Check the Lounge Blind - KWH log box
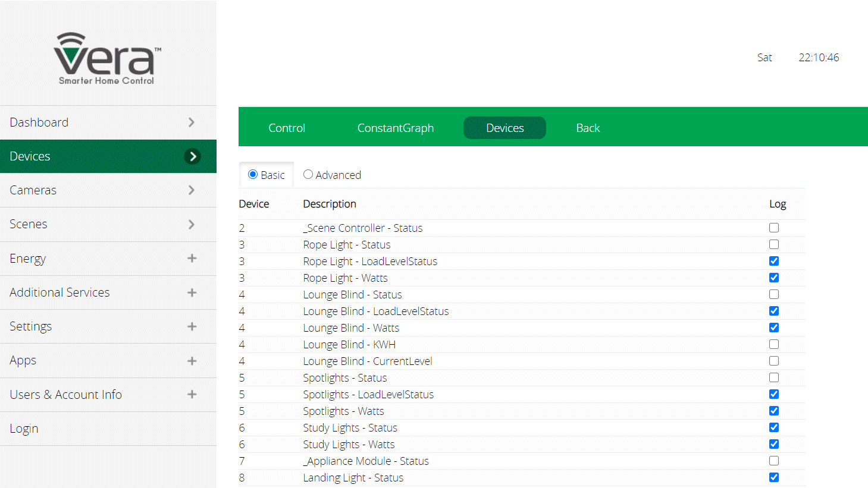 click(x=773, y=344)
